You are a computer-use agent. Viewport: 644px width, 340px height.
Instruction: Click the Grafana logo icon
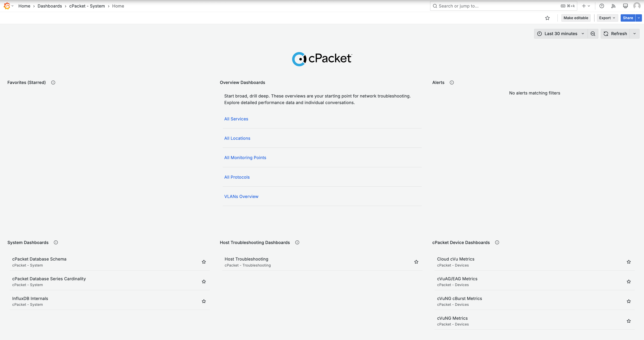tap(7, 6)
